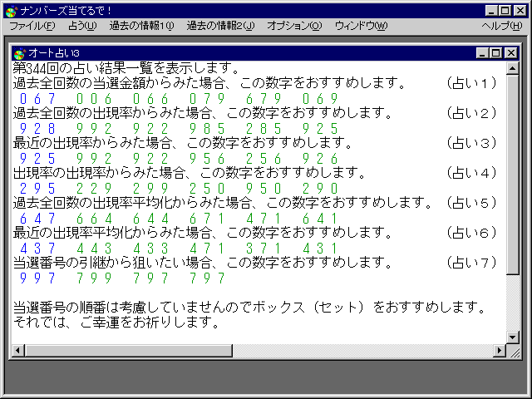
Task: Click the green number 671
Action: point(207,219)
